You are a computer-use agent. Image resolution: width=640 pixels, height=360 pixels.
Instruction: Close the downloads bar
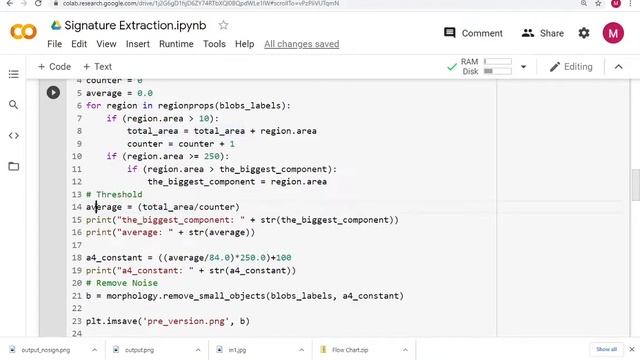(x=631, y=349)
